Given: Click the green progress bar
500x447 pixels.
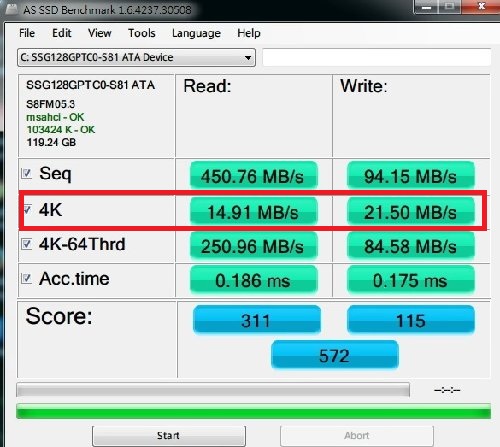Looking at the screenshot, I should click(253, 411).
